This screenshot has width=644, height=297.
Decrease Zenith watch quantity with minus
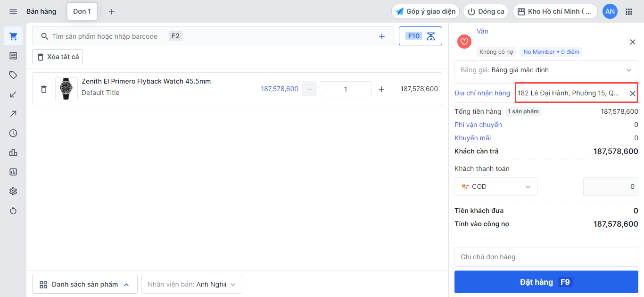[310, 89]
